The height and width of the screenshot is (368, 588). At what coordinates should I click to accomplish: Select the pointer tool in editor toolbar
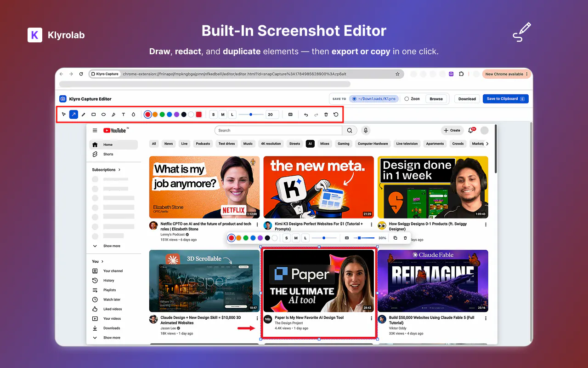(x=64, y=115)
